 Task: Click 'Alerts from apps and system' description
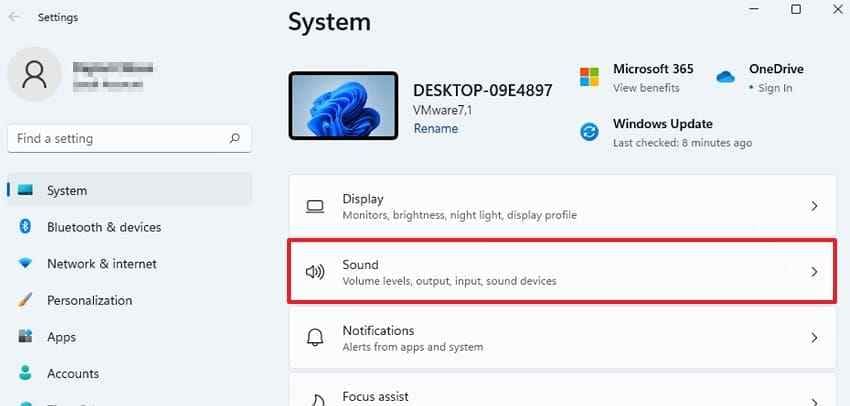click(413, 347)
